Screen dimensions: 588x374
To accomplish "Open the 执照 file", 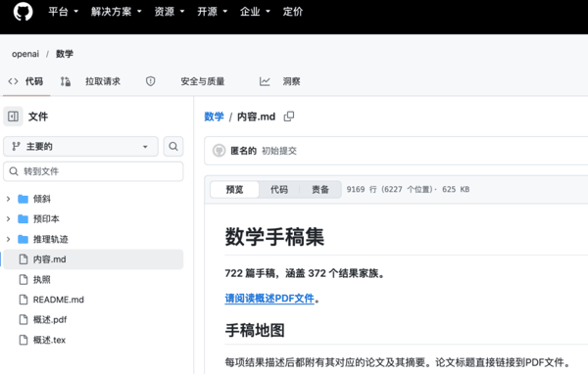I will 41,280.
